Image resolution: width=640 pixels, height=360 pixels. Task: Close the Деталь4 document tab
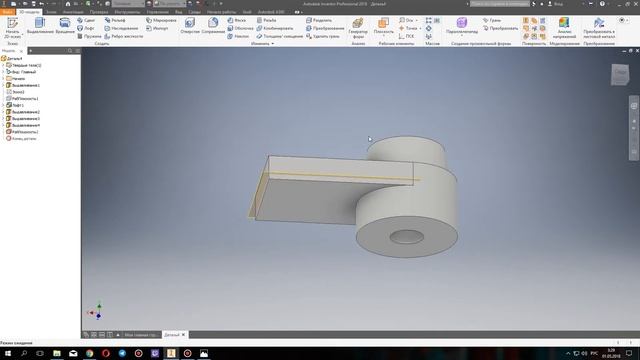coord(183,335)
